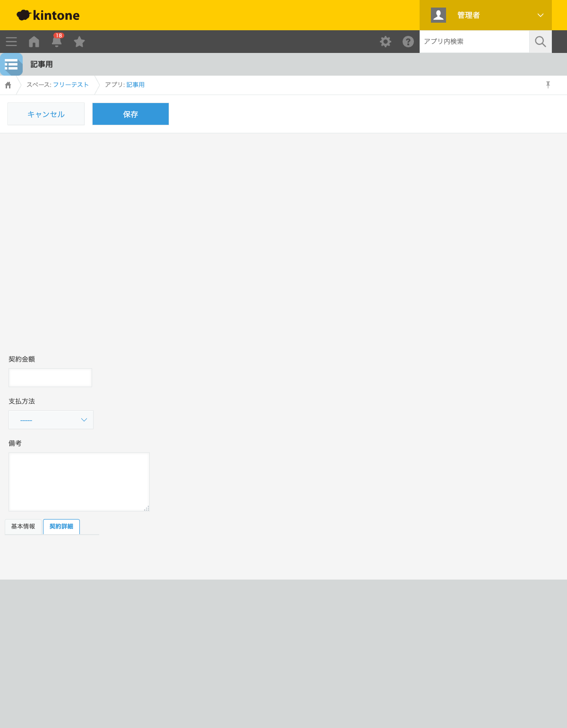
Task: Click the breadcrumb home icon
Action: [8, 85]
